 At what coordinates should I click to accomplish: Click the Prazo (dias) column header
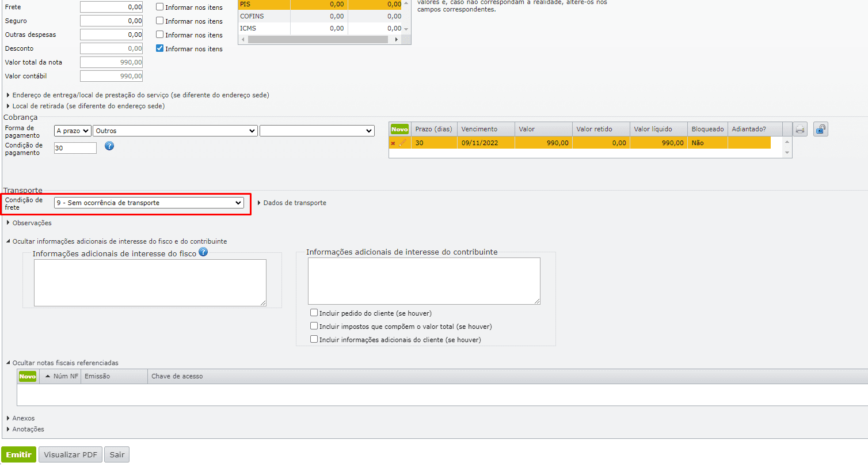click(x=435, y=129)
